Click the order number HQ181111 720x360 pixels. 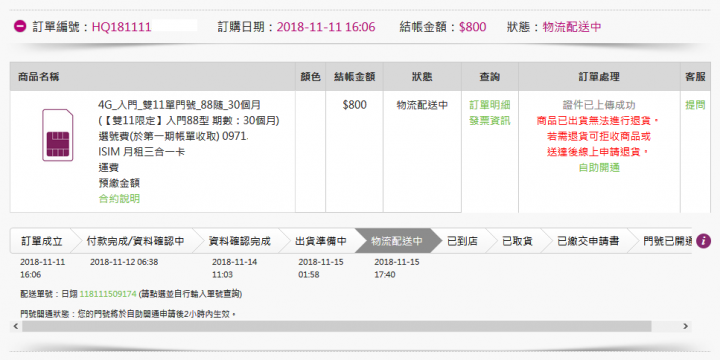coord(122,27)
